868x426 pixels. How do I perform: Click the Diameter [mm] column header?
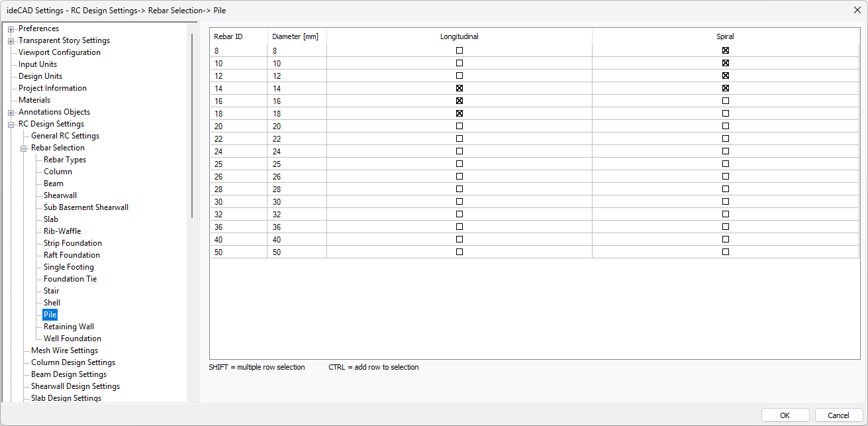pos(297,36)
